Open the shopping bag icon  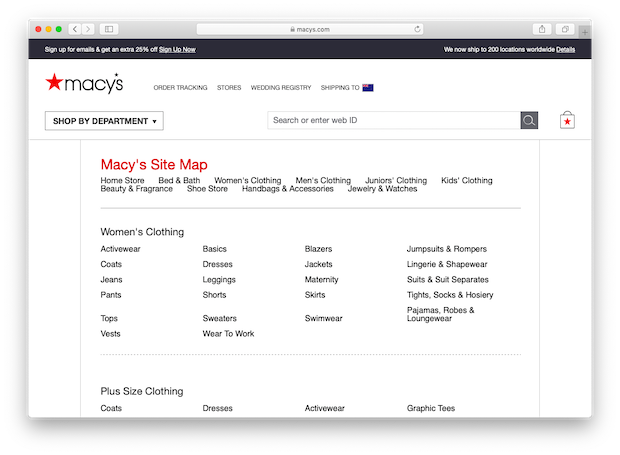click(x=567, y=120)
